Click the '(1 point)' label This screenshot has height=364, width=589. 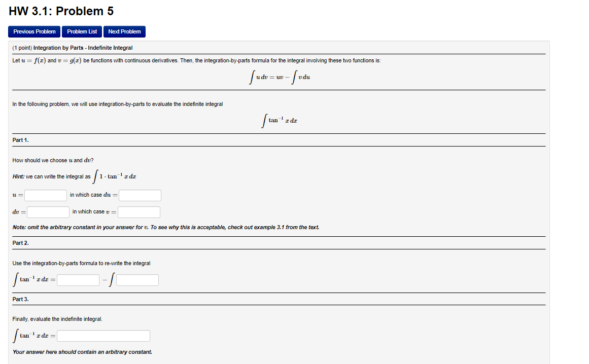click(x=22, y=48)
